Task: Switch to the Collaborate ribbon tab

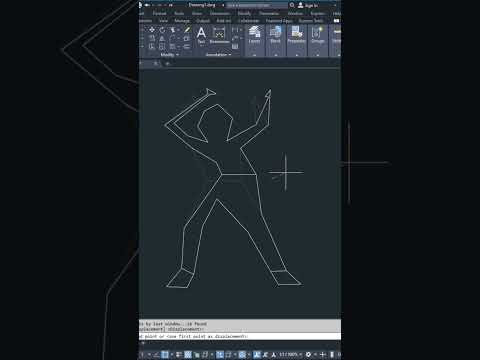Action: point(249,21)
